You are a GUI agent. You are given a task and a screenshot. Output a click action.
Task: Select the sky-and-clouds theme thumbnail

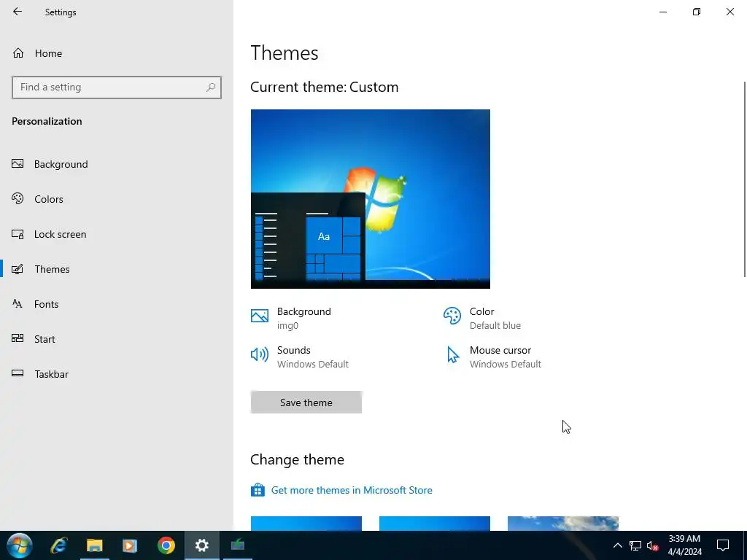[563, 524]
